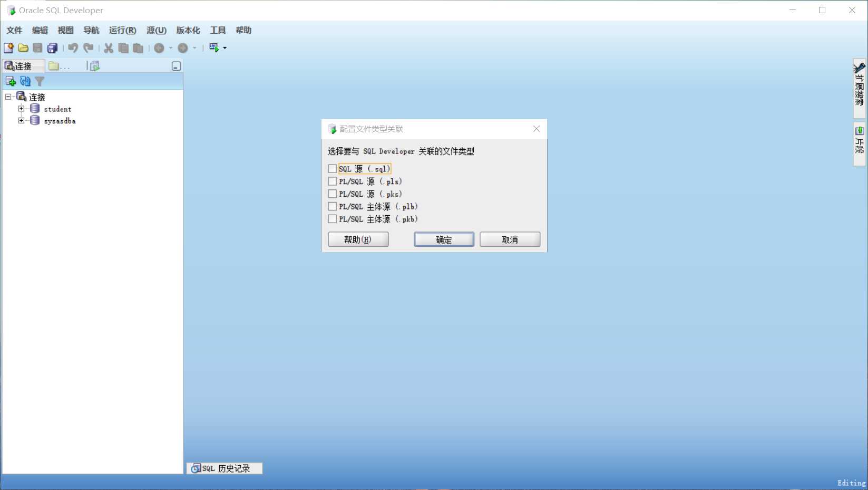Open the Forward button dropdown arrow
This screenshot has width=868, height=490.
tap(194, 48)
